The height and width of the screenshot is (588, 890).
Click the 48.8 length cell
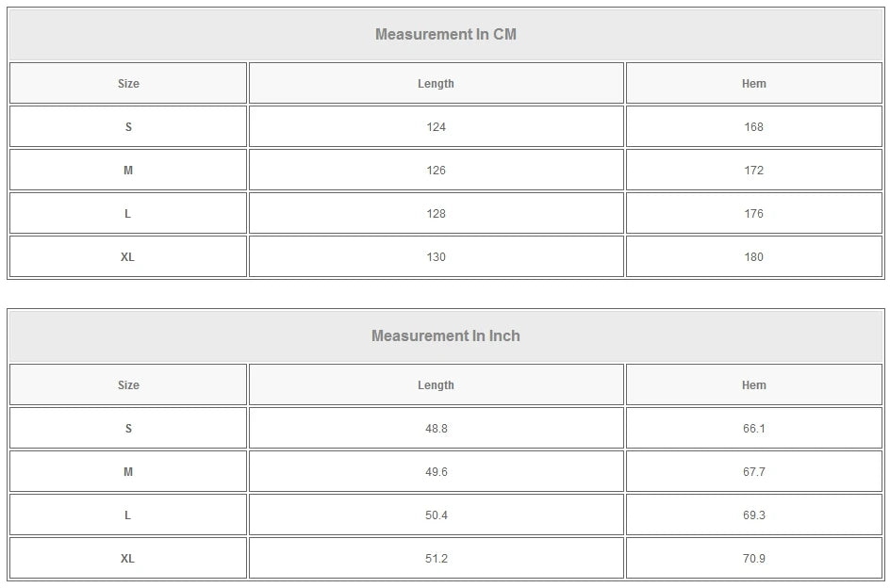pos(436,429)
